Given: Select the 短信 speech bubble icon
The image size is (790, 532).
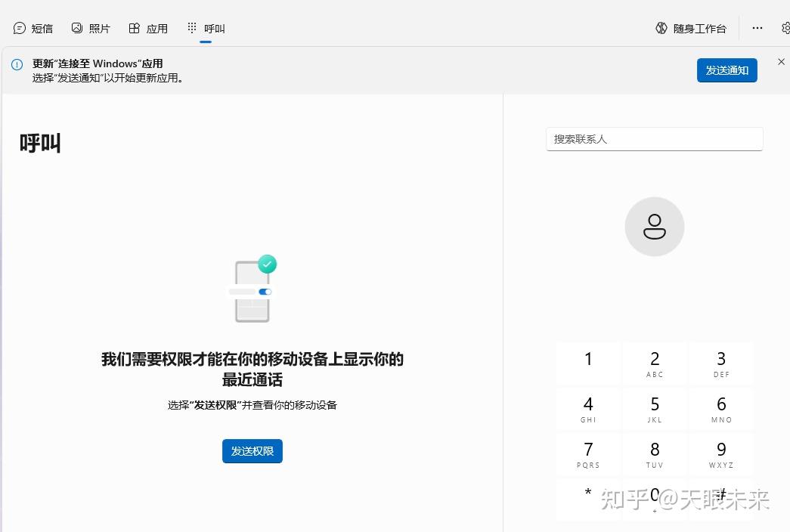Looking at the screenshot, I should click(19, 27).
